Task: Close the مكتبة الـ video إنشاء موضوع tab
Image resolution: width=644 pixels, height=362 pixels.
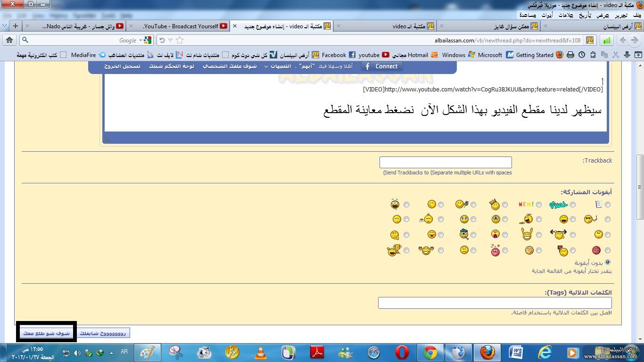Action: (235, 26)
